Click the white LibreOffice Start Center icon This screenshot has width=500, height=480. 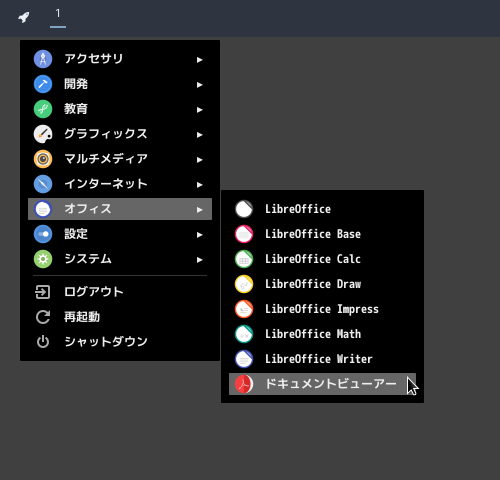point(244,209)
